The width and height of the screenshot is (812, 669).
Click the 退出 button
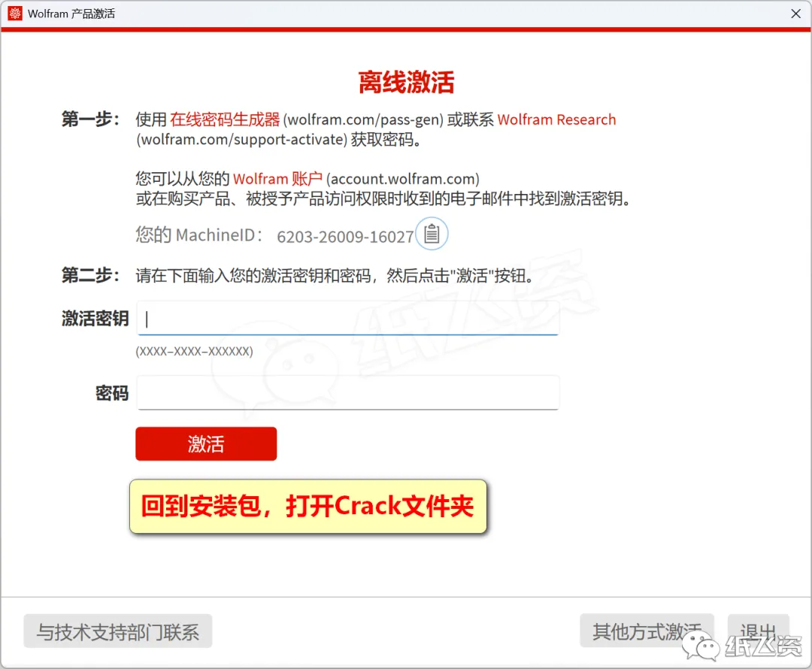click(758, 631)
